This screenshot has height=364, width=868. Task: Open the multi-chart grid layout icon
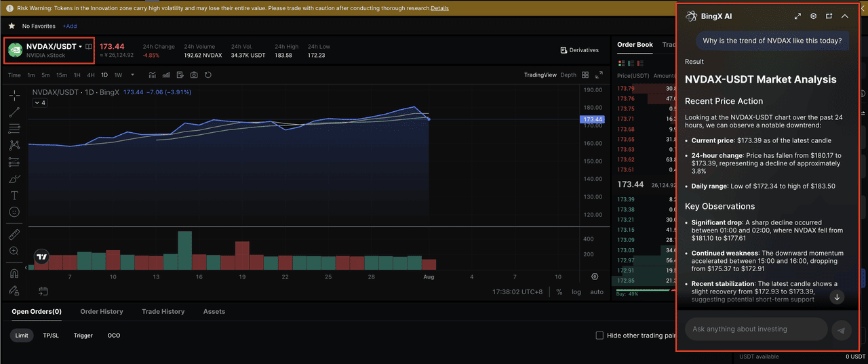tap(587, 75)
